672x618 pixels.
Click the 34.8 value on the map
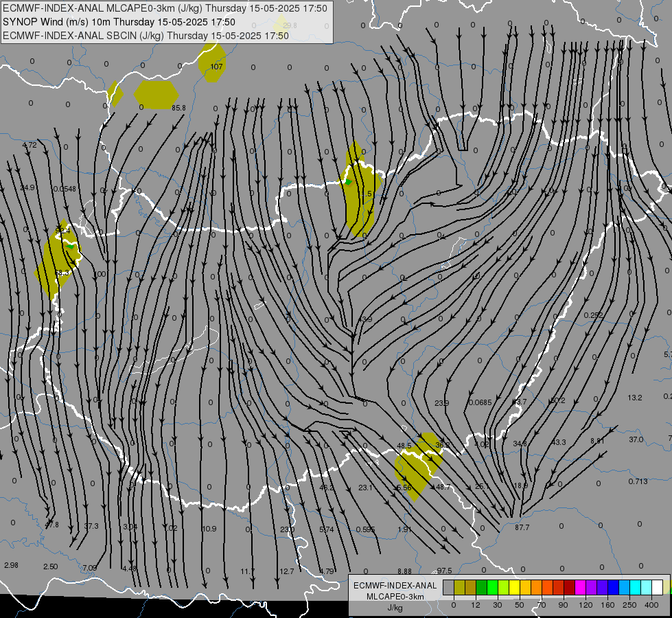pos(520,444)
